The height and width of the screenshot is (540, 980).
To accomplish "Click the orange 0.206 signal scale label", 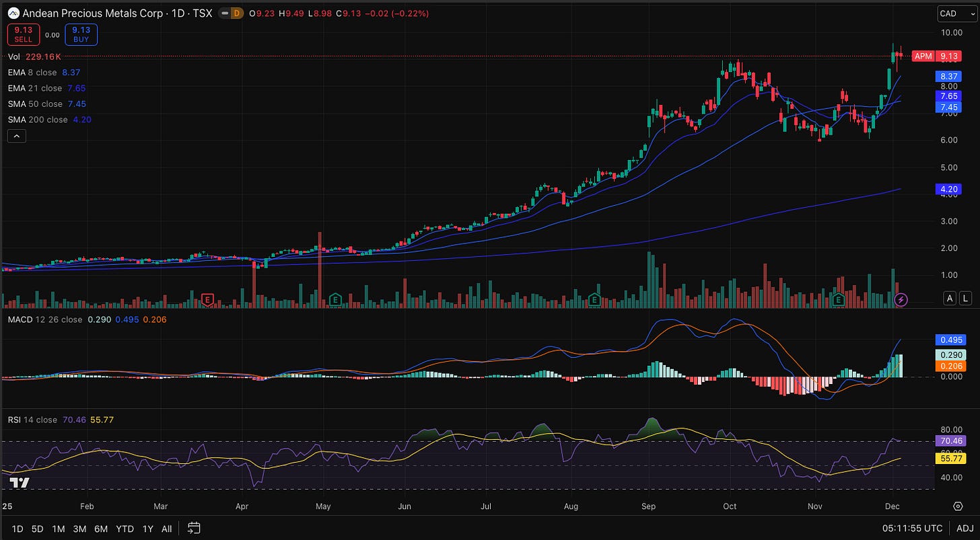I will coord(952,367).
